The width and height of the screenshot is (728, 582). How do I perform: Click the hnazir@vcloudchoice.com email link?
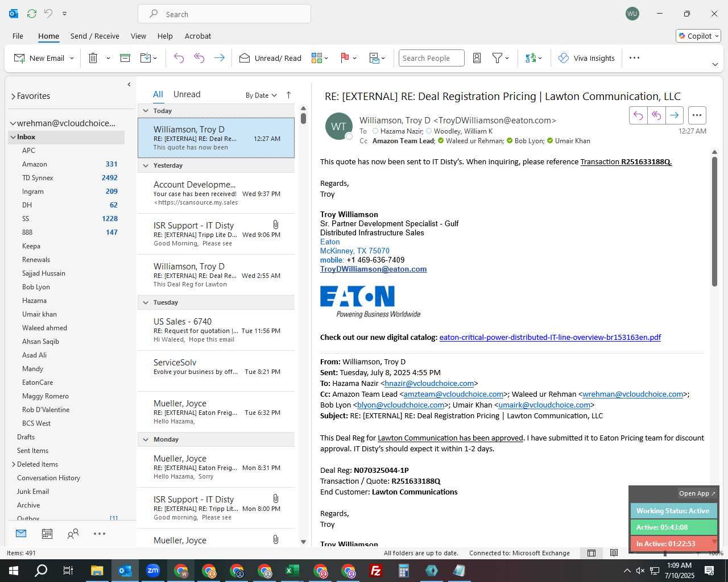point(429,383)
